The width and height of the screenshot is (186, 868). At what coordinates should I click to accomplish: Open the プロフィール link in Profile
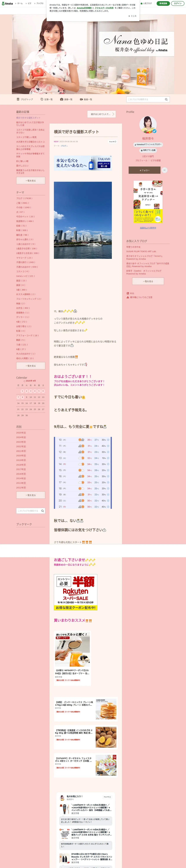pyautogui.click(x=141, y=160)
